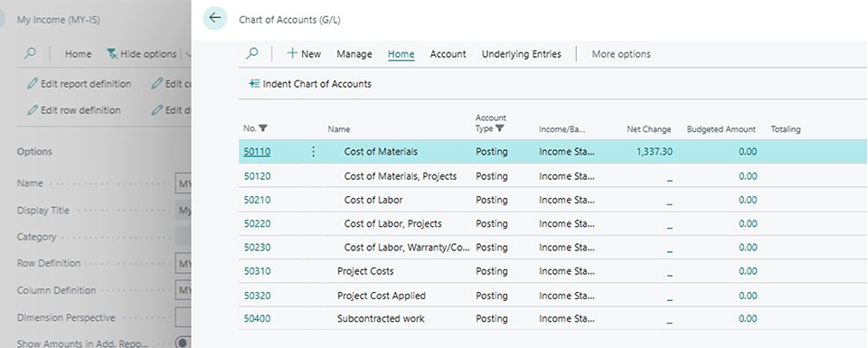The width and height of the screenshot is (868, 348).
Task: Select the Project Costs name cell
Action: click(x=365, y=271)
